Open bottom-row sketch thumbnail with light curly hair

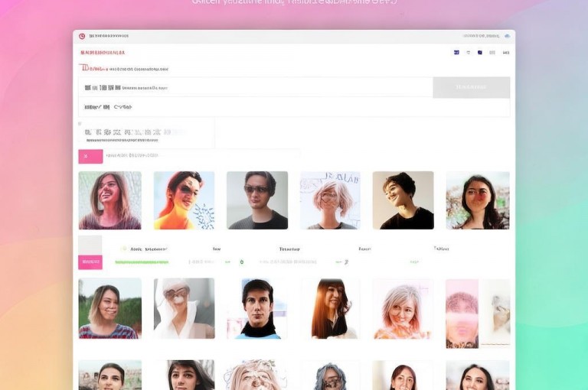(x=257, y=375)
